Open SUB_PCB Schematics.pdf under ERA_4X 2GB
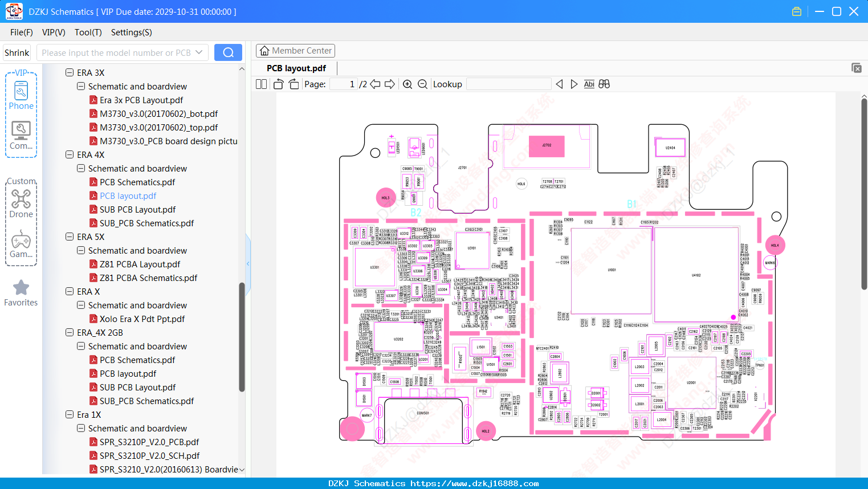868x489 pixels. coord(146,401)
